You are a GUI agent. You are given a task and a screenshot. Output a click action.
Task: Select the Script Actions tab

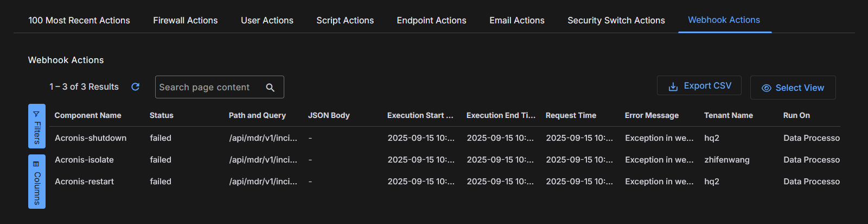(x=345, y=21)
